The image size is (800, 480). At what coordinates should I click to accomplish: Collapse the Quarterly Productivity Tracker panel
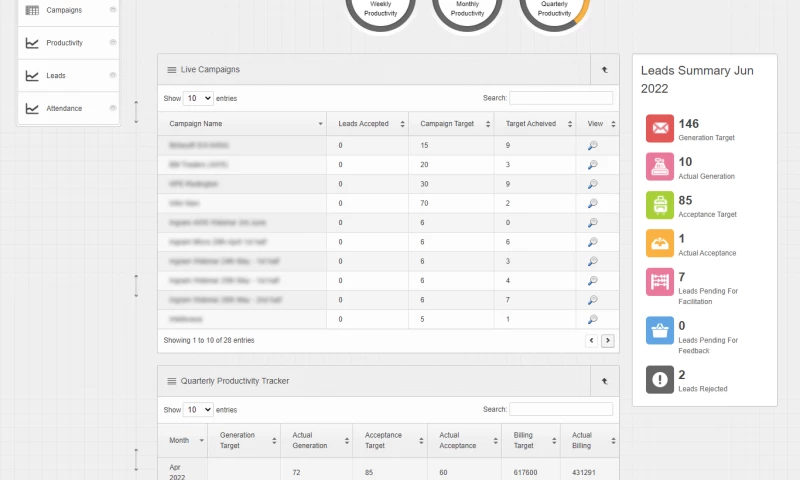tap(605, 381)
